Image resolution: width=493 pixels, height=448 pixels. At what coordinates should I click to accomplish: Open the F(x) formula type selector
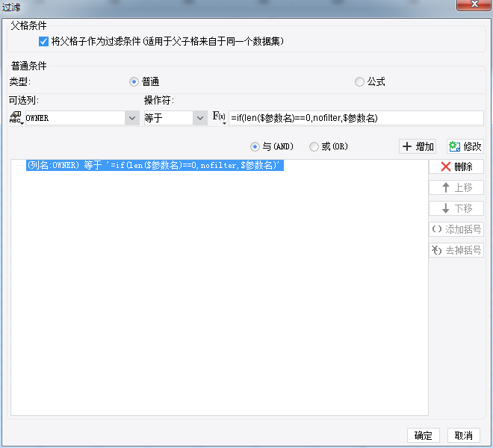pyautogui.click(x=220, y=118)
